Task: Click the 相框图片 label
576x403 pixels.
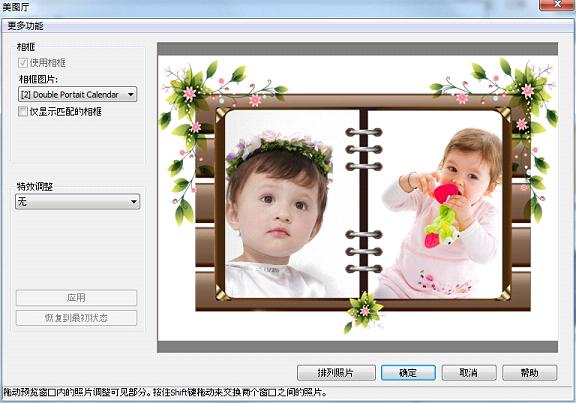Action: (38, 79)
